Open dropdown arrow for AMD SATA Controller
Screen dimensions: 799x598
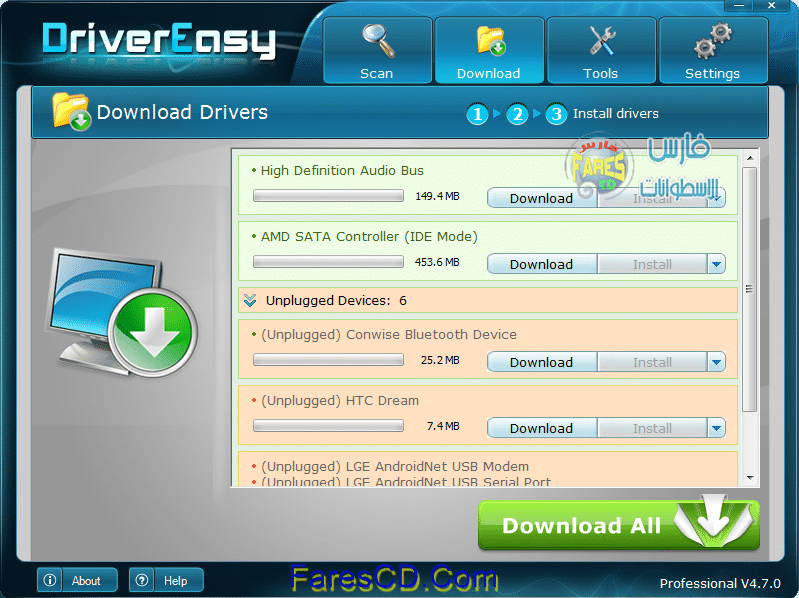[716, 264]
